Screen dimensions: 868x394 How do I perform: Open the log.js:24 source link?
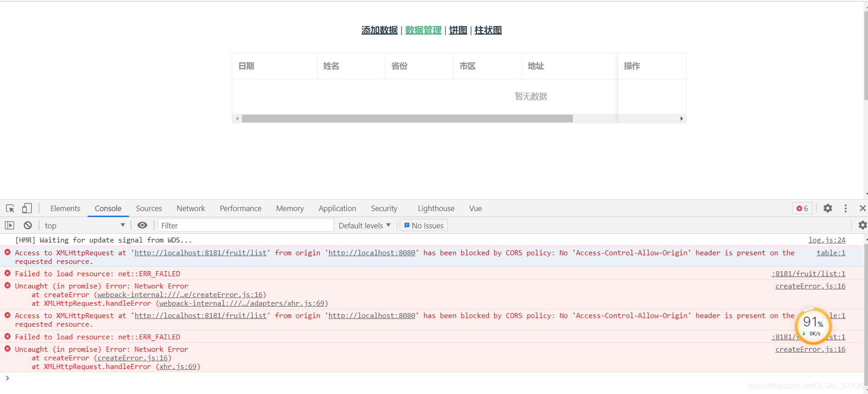click(827, 240)
